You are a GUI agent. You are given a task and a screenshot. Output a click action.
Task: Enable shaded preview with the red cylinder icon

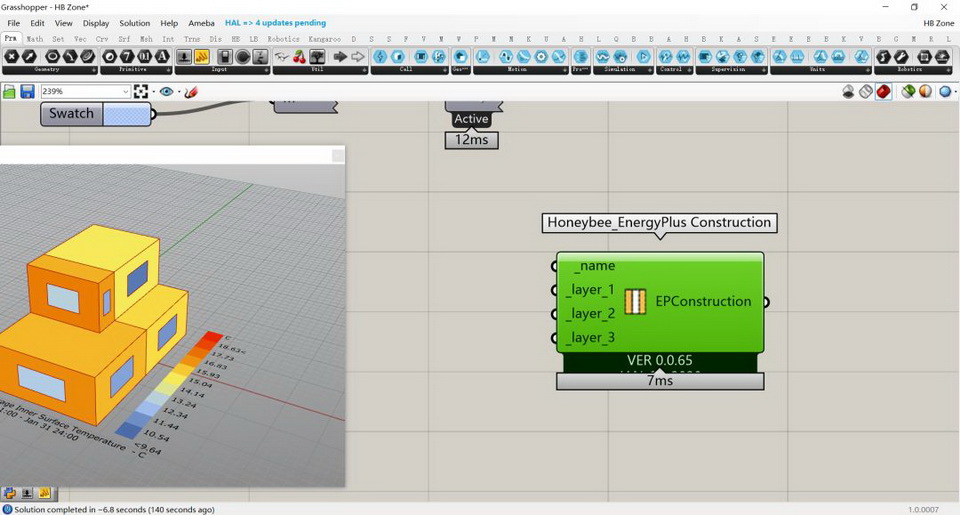coord(884,92)
